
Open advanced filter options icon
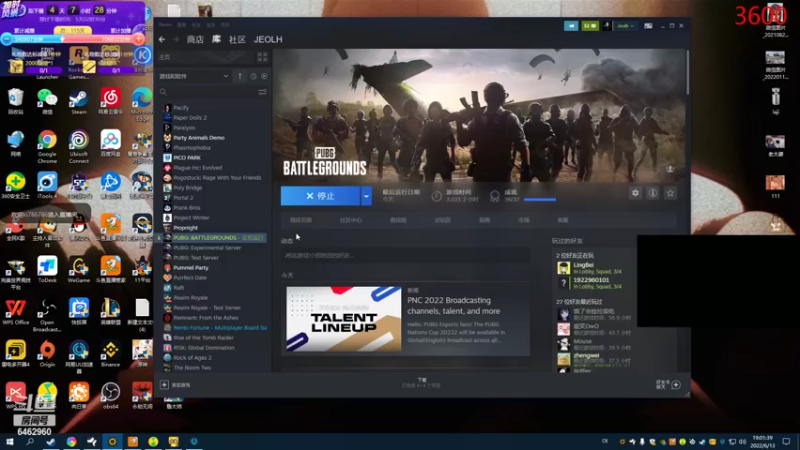click(x=262, y=92)
